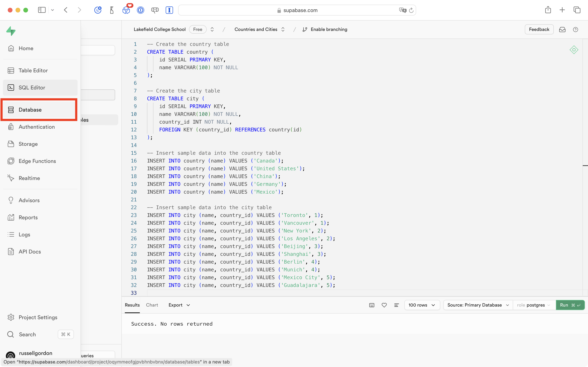Open the 100 rows limit dropdown

point(422,305)
